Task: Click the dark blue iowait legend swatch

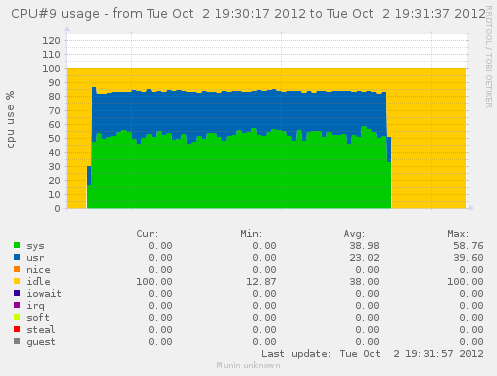Action: tap(17, 293)
